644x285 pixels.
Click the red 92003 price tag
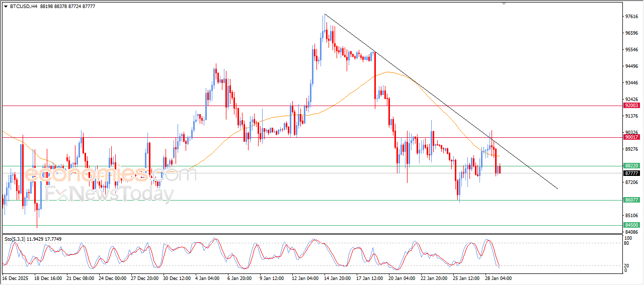631,106
